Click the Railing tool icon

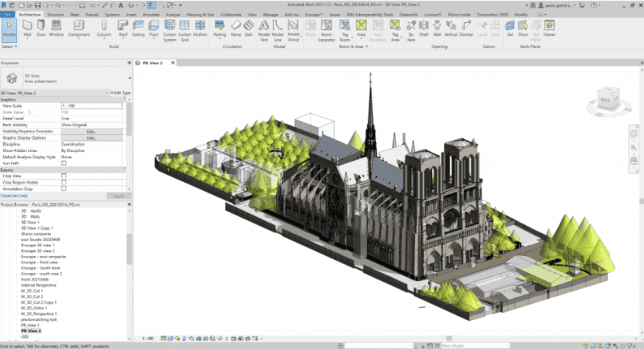pyautogui.click(x=219, y=27)
